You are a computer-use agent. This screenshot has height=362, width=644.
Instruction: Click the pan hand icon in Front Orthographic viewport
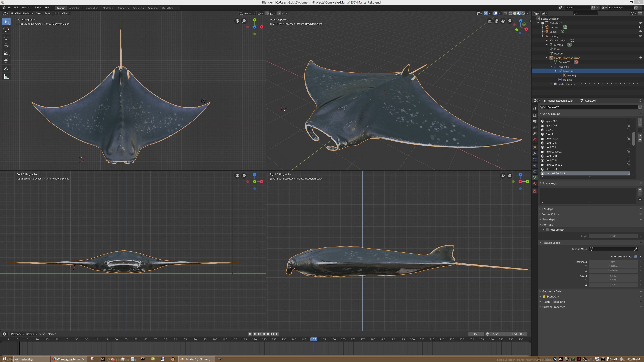pos(237,176)
